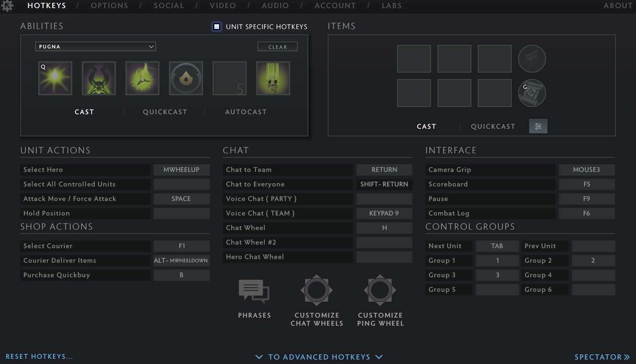
Task: Open the Pugna hero dropdown
Action: click(x=96, y=46)
